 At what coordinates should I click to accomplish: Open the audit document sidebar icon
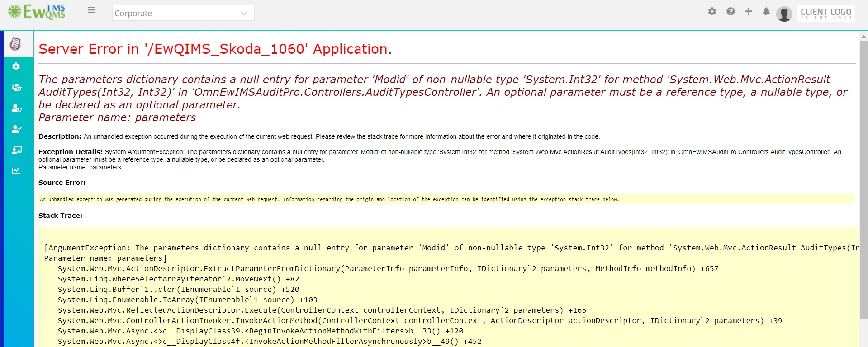pos(16,44)
